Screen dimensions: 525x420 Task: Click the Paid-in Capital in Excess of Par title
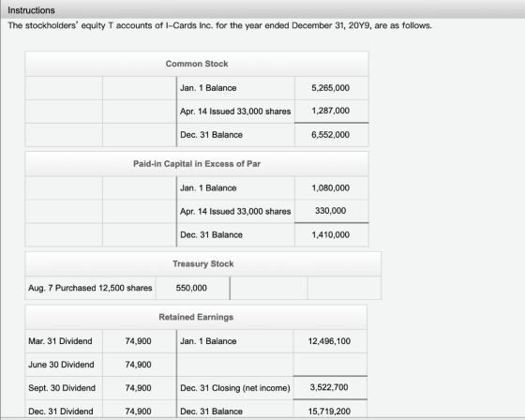coord(197,164)
